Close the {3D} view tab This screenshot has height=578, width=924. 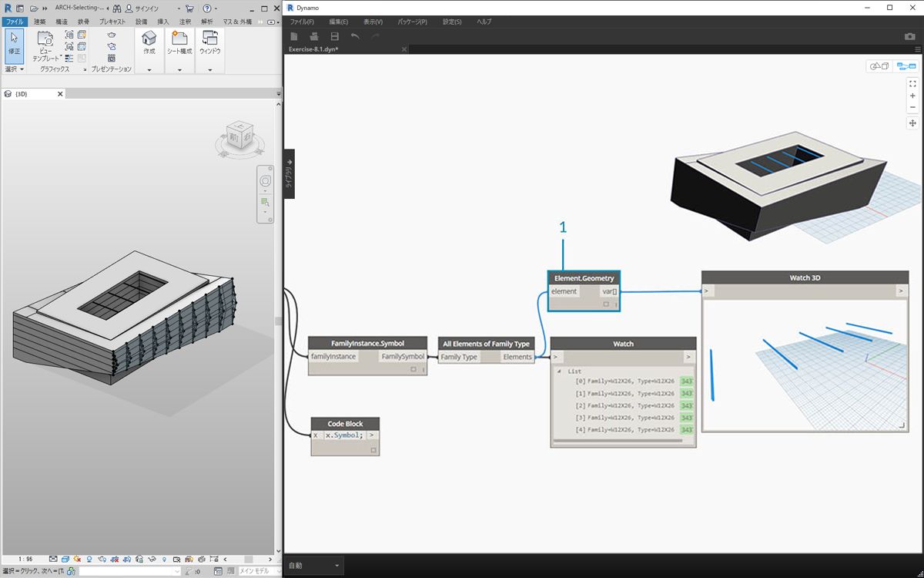tap(59, 94)
